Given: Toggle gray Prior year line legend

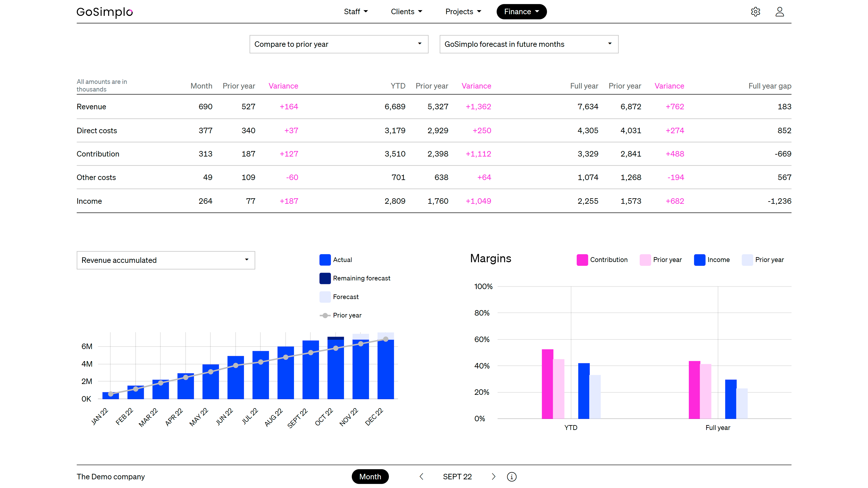Looking at the screenshot, I should (340, 315).
